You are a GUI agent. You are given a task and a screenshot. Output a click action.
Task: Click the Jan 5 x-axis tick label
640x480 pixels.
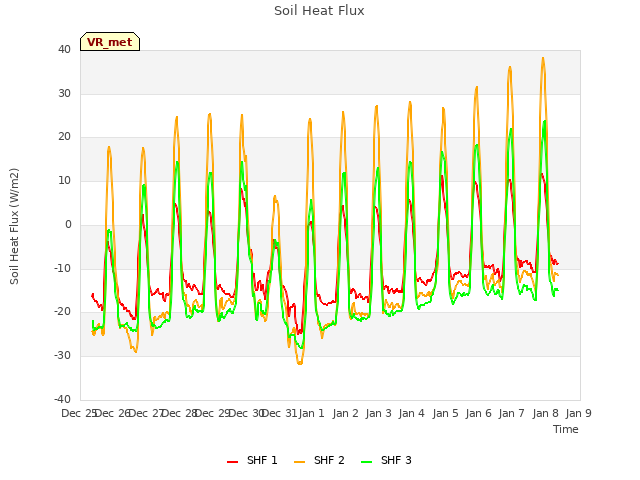445,413
